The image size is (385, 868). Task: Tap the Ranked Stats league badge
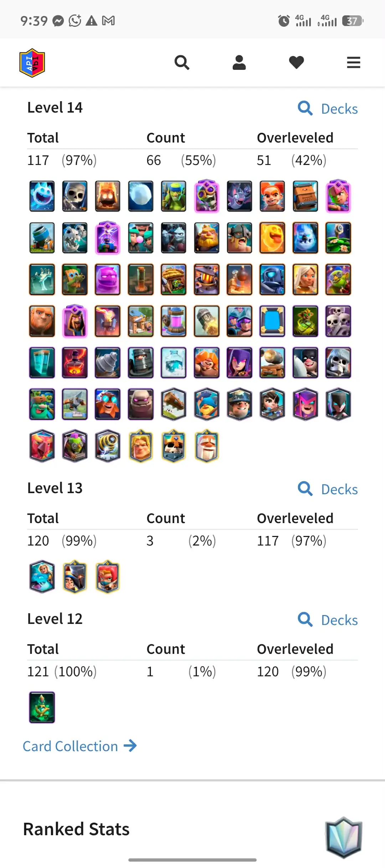[344, 837]
